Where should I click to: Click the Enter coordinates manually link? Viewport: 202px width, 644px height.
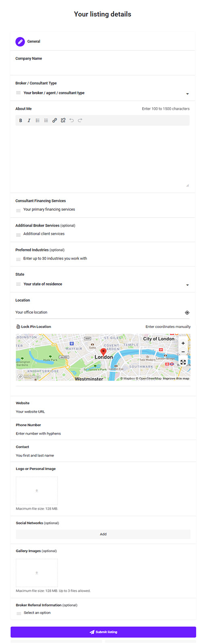click(168, 326)
